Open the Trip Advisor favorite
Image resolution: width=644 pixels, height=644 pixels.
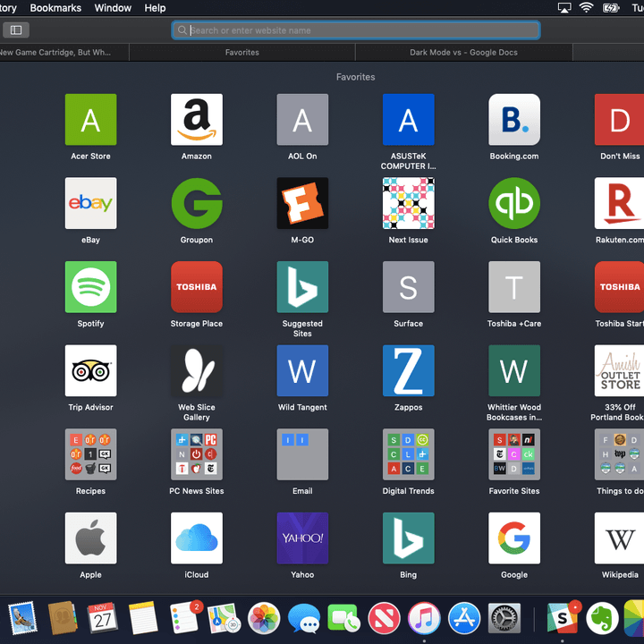[x=90, y=371]
